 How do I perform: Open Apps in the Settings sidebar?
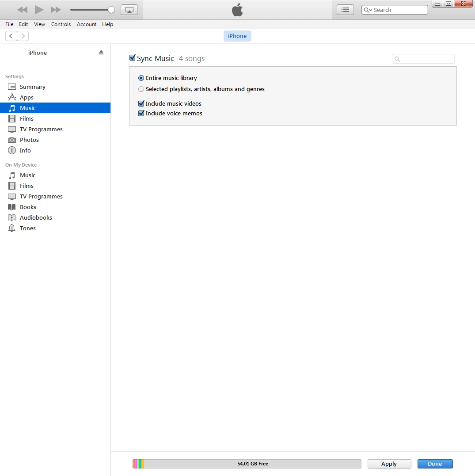pyautogui.click(x=27, y=98)
